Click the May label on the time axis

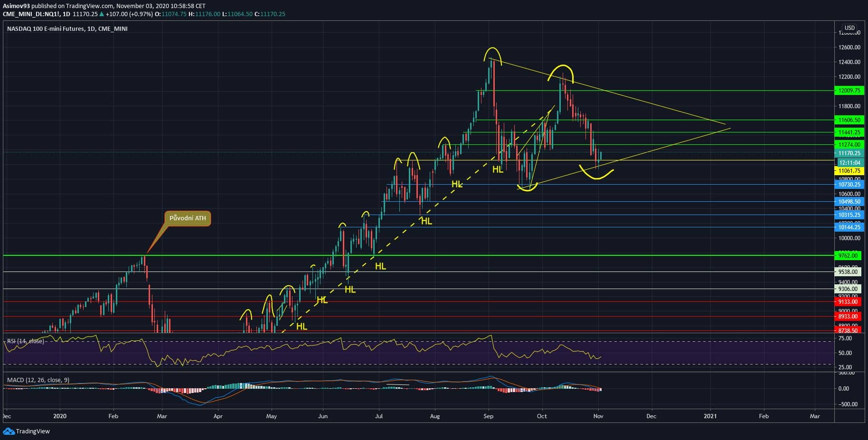272,416
